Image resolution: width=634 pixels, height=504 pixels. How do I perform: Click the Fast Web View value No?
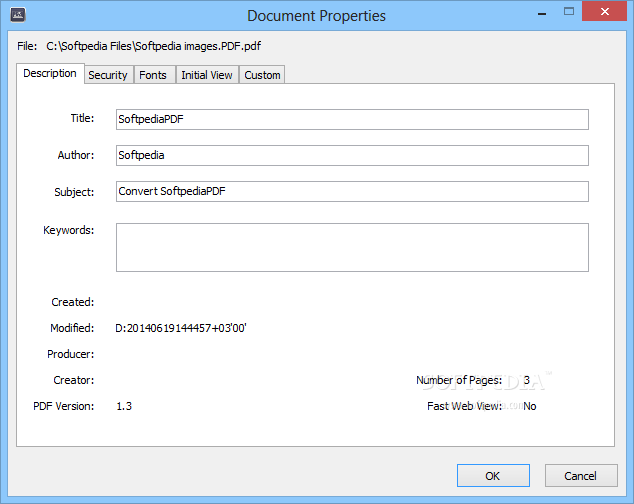pyautogui.click(x=530, y=406)
